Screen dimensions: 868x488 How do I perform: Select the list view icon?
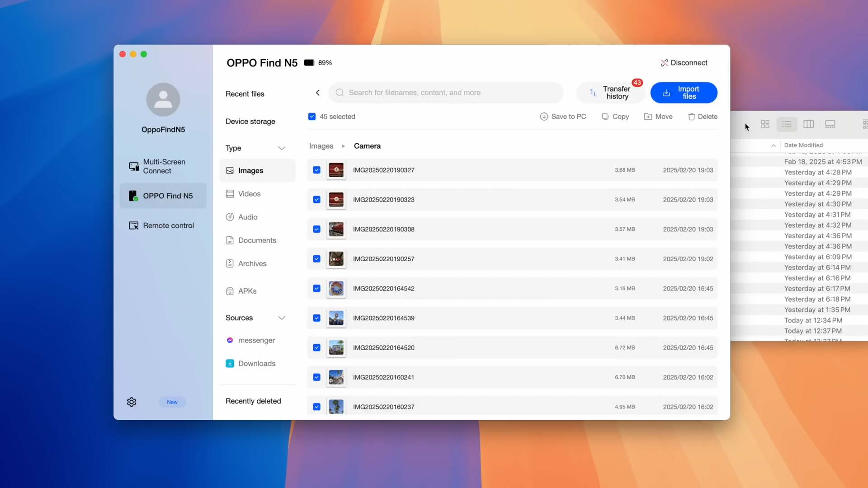(786, 124)
